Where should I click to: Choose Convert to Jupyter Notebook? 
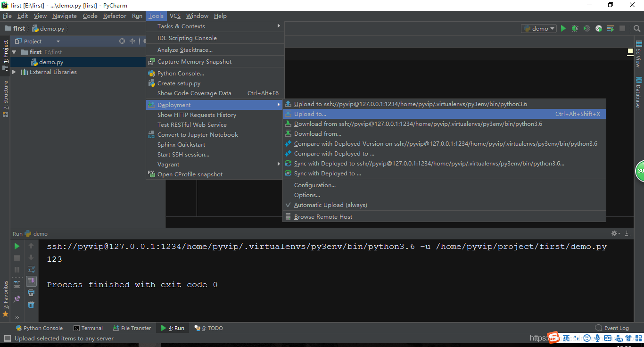point(215,135)
